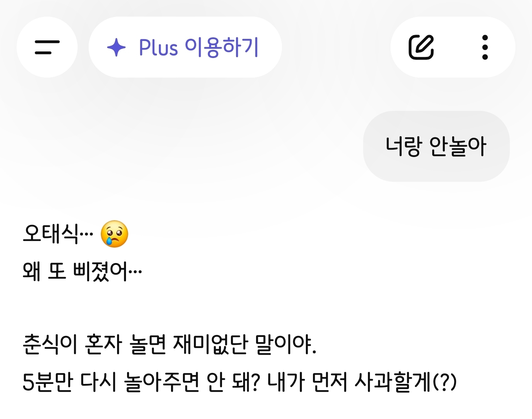This screenshot has width=532, height=419.
Task: Select the word "먼저"
Action: (330, 382)
